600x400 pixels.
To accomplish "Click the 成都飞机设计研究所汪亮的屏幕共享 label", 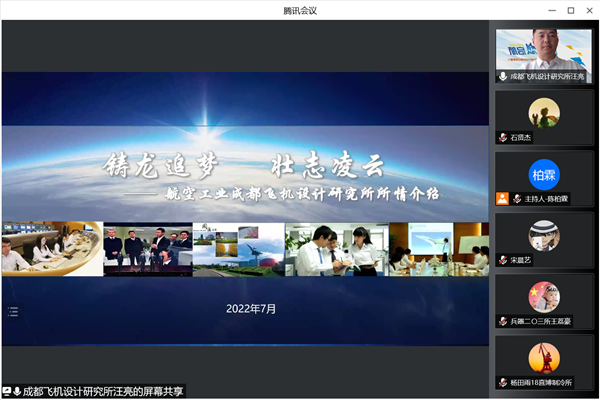I will pos(104,391).
